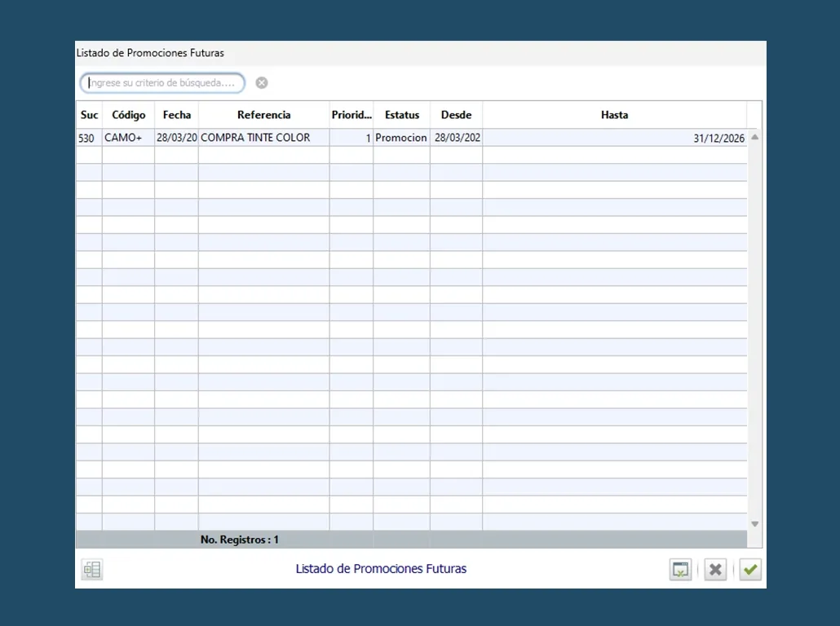Select the COMPRA TINTE COLOR reference cell
This screenshot has height=626, width=840.
pyautogui.click(x=256, y=138)
